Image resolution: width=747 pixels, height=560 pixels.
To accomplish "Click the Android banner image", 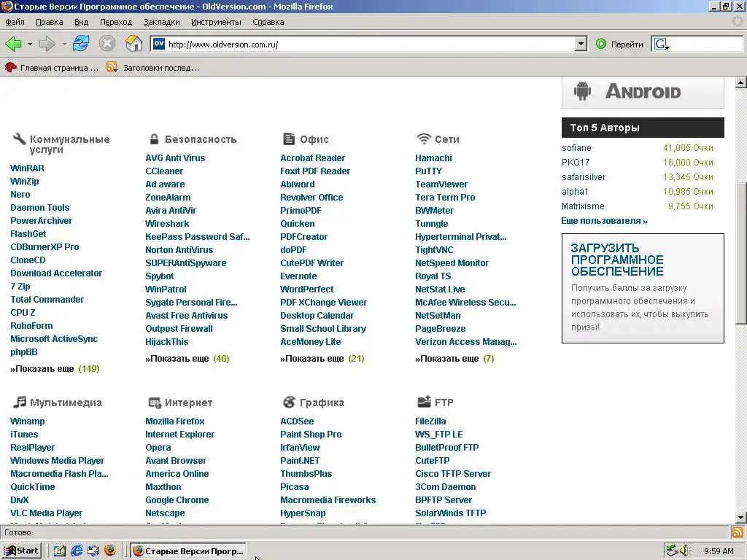I will 643,92.
